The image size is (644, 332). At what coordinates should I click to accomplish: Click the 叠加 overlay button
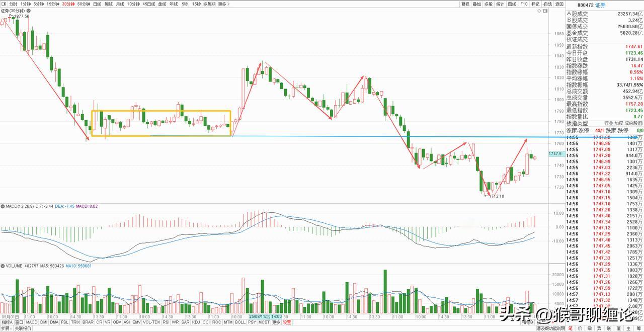[x=477, y=4]
